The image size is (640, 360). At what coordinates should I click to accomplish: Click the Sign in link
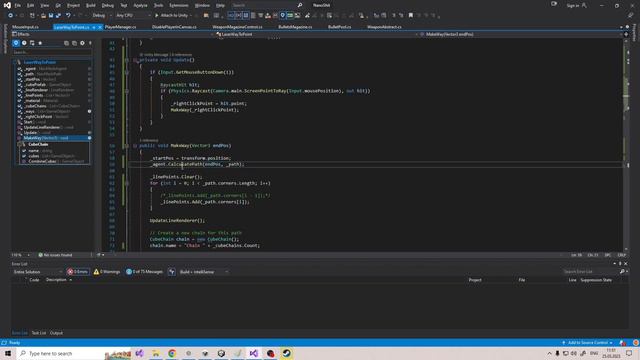tap(573, 5)
